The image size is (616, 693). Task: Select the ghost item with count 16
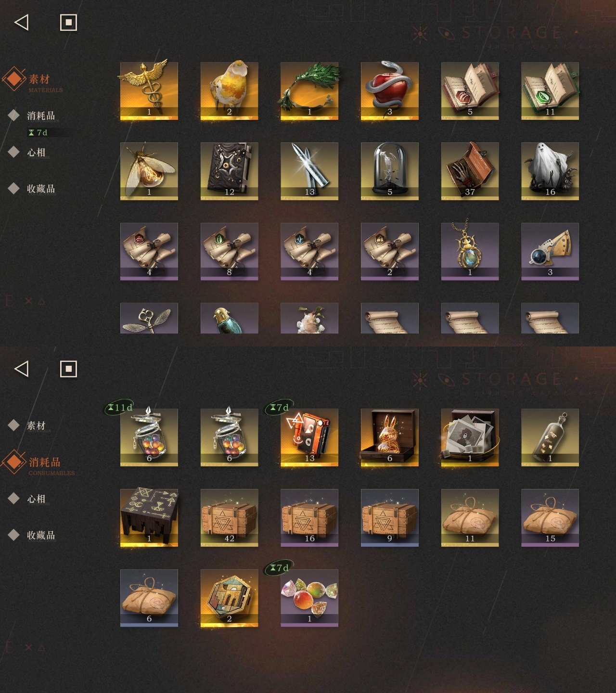[550, 171]
